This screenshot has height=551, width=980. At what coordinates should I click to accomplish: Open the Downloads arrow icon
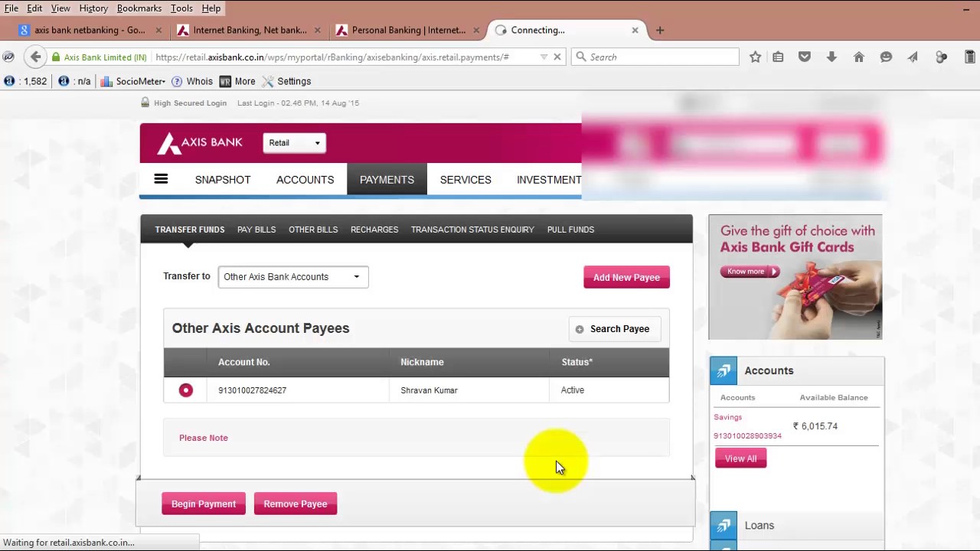(831, 57)
